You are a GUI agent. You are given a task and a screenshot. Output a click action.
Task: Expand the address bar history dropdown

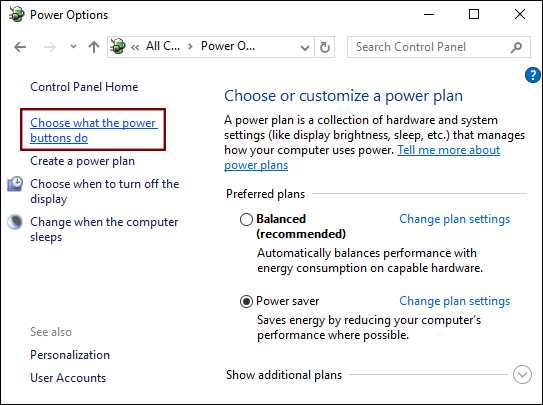click(305, 47)
